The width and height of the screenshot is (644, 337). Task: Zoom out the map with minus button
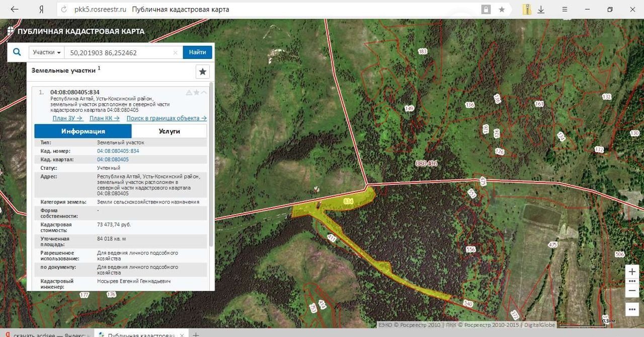[x=632, y=291]
